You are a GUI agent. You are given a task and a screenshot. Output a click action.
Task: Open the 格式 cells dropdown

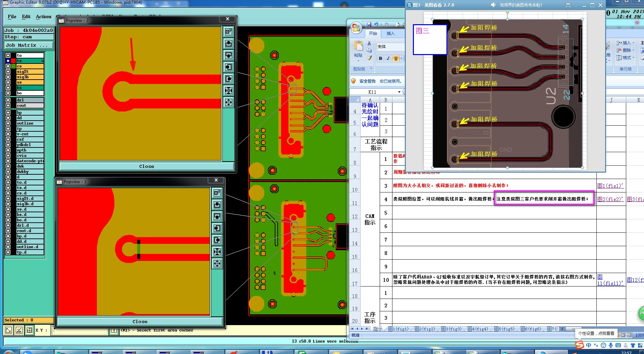[626, 58]
